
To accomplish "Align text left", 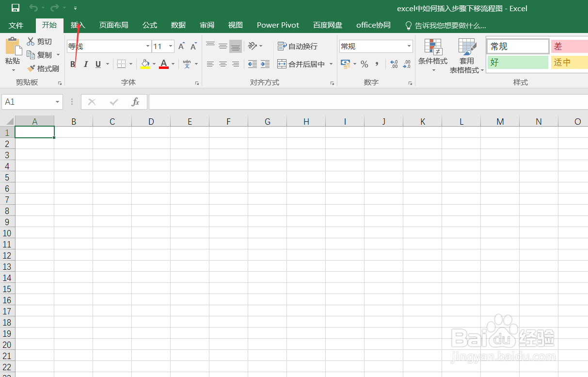I will tap(210, 64).
